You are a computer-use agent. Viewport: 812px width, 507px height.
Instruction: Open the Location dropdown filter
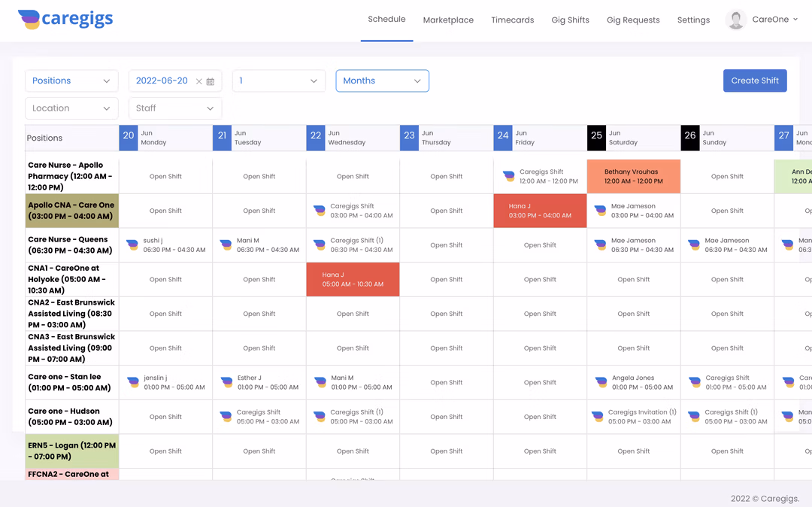pos(71,108)
